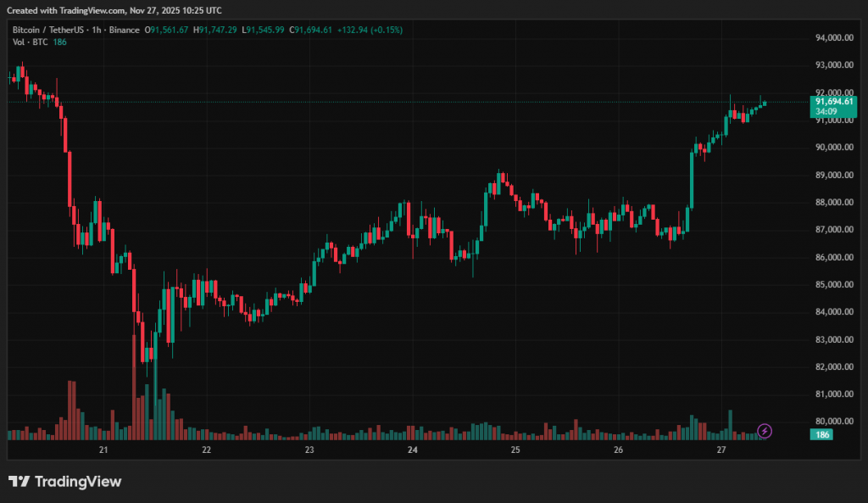Click the 94,000.00 price axis label
This screenshot has width=868, height=503.
tap(834, 38)
